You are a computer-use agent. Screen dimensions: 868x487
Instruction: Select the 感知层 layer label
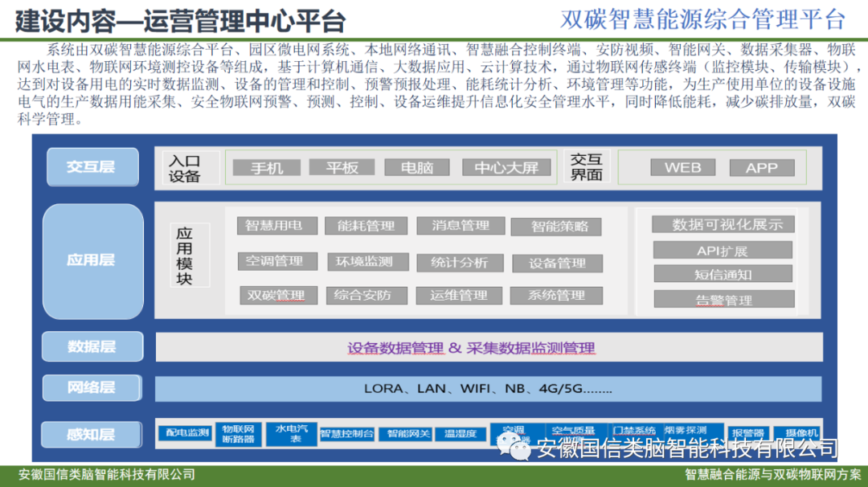[x=92, y=435]
